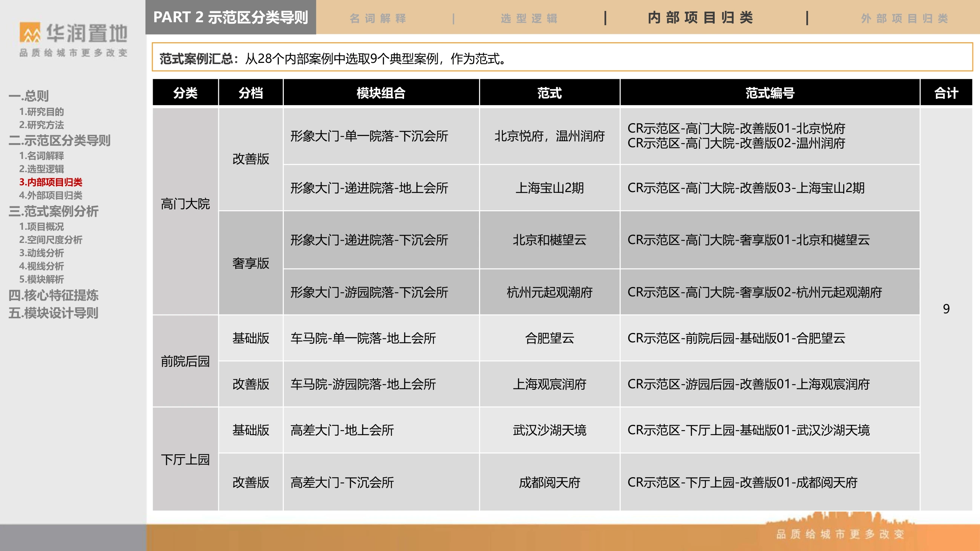Open 1.名词解释 in sidebar
Image resolution: width=980 pixels, height=551 pixels.
(x=41, y=156)
